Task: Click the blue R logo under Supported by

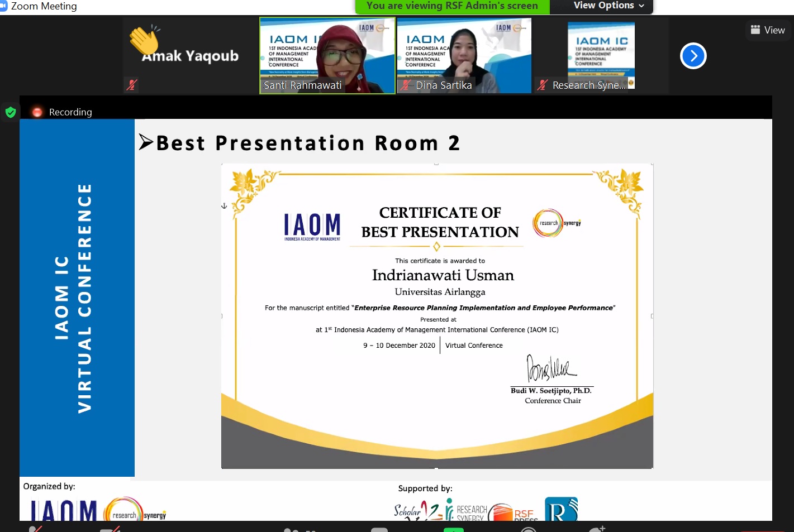Action: 561,509
